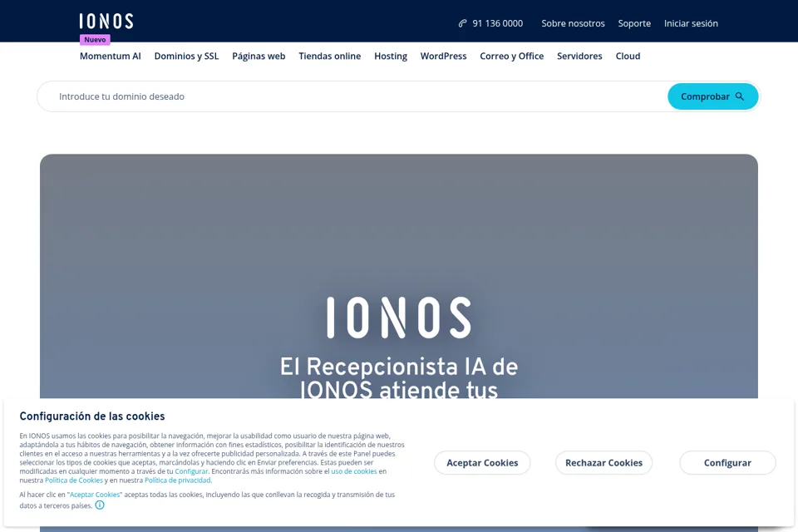The width and height of the screenshot is (798, 532).
Task: Open Sobre nosotros page
Action: click(573, 23)
